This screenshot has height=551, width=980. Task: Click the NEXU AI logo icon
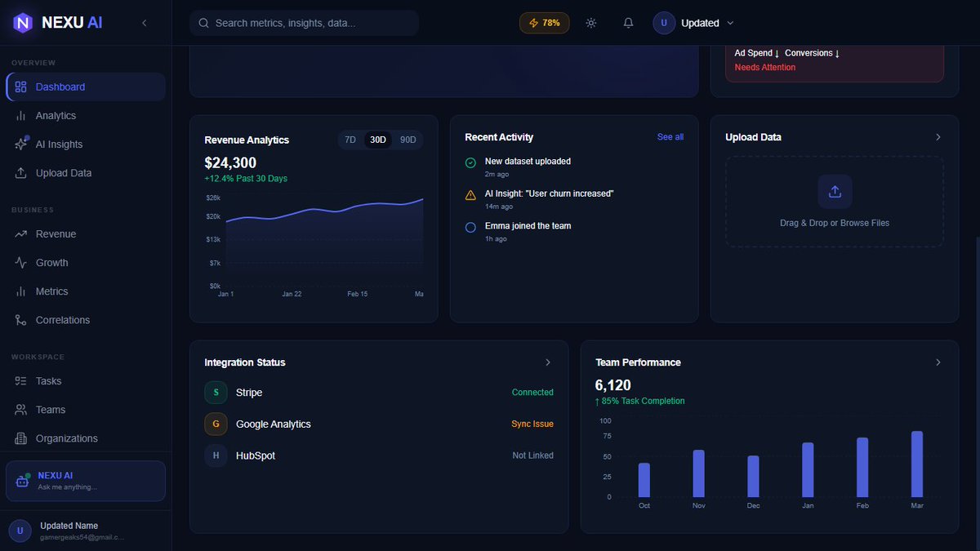tap(23, 23)
